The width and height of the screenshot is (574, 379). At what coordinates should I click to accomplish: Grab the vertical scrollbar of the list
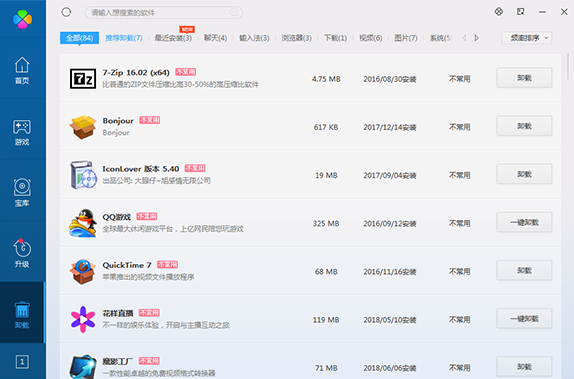point(568,66)
